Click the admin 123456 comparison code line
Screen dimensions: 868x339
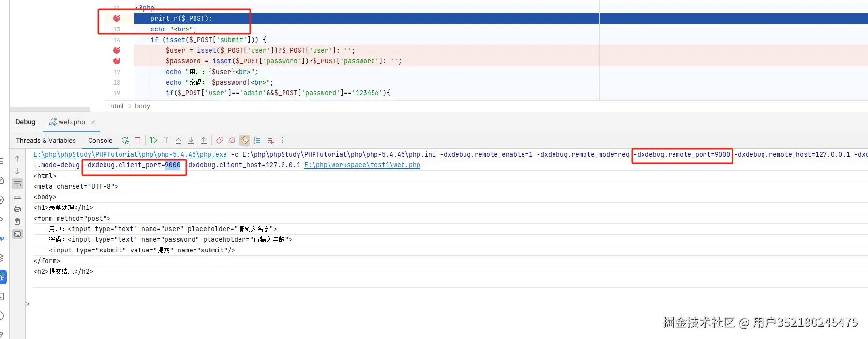click(278, 93)
